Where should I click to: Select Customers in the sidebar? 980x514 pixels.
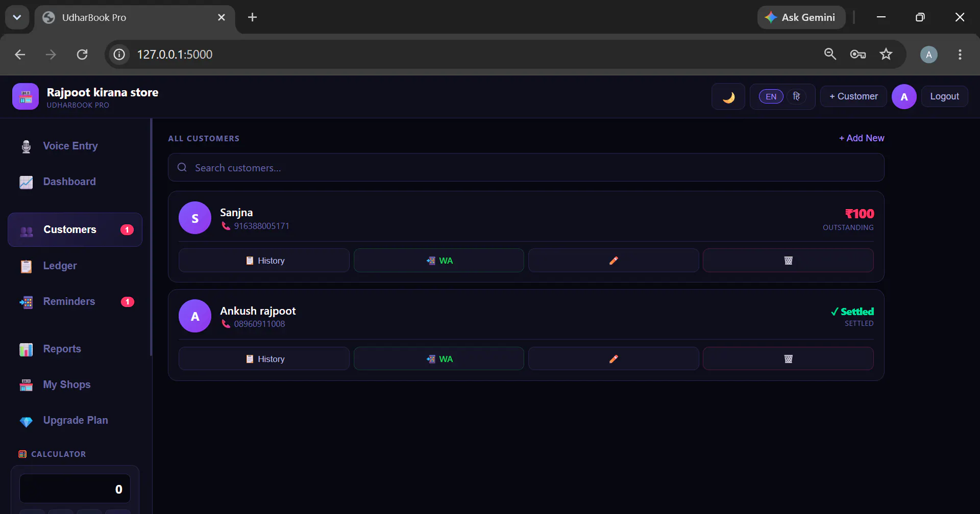click(x=75, y=229)
